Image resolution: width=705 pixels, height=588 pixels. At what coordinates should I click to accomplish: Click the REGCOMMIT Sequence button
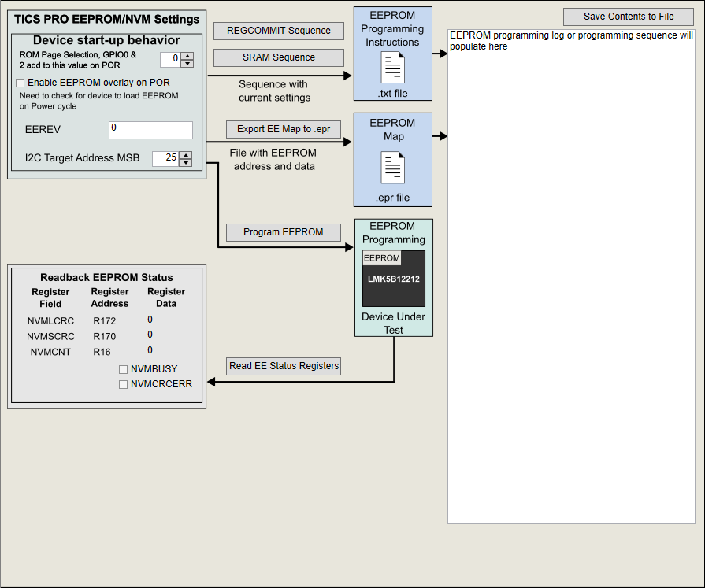[279, 31]
